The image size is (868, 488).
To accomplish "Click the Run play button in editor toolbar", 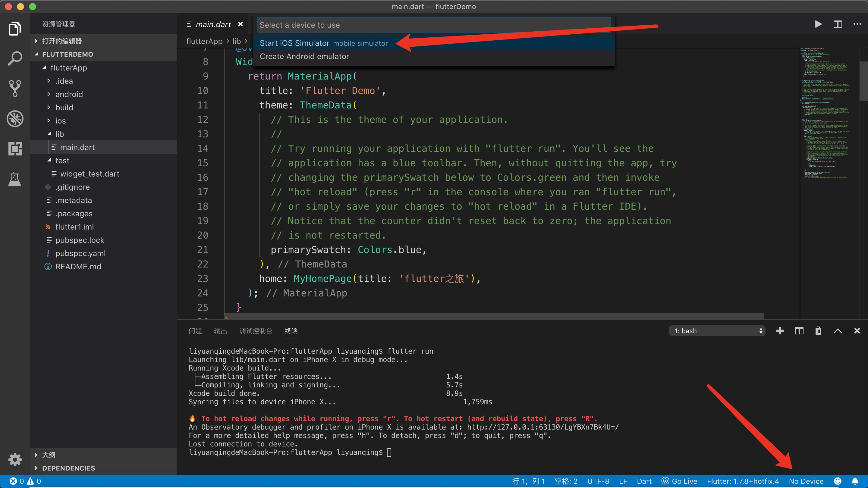I will [818, 24].
